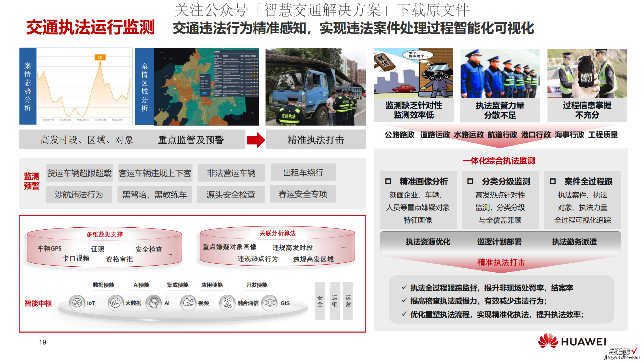Screen dimensions: 644x362
Task: Click the 运营 vertical bar
Action: pos(348,301)
